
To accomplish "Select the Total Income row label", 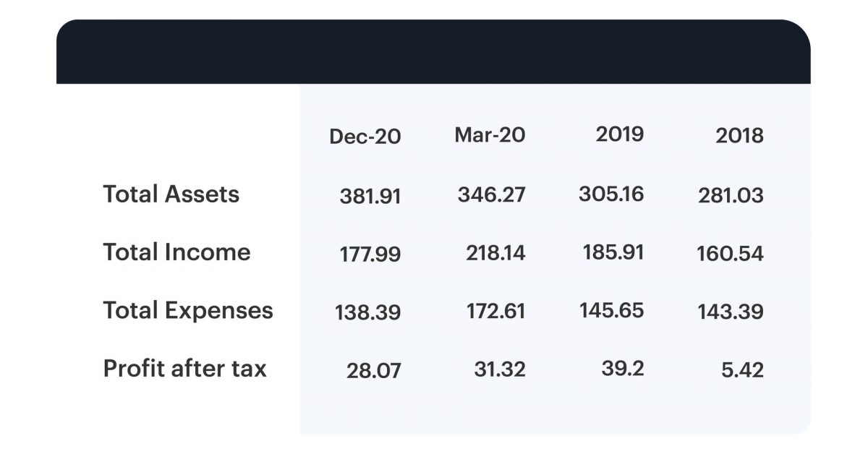I will 176,252.
